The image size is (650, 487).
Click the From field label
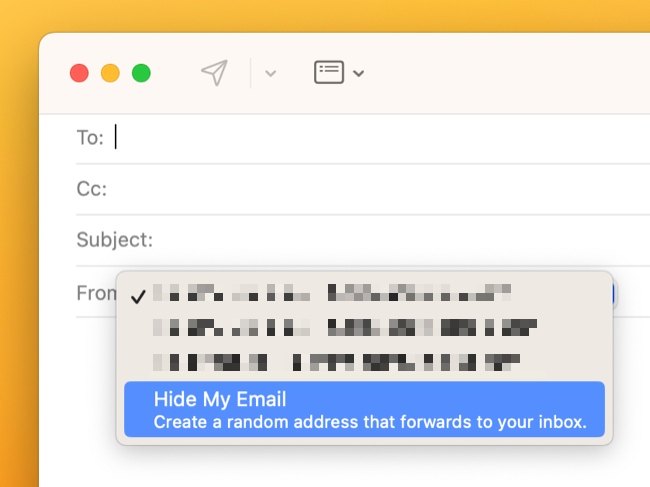tap(96, 294)
